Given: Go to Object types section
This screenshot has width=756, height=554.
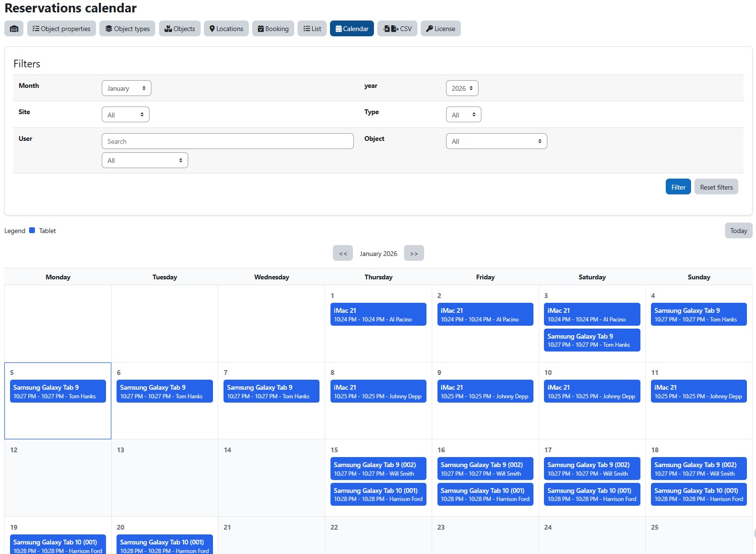Looking at the screenshot, I should pyautogui.click(x=128, y=29).
